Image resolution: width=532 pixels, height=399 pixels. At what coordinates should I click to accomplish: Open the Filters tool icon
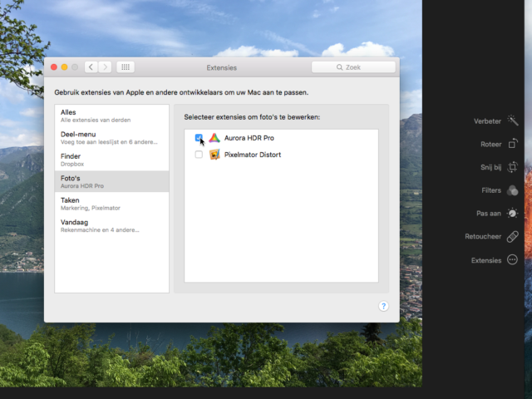tap(513, 190)
